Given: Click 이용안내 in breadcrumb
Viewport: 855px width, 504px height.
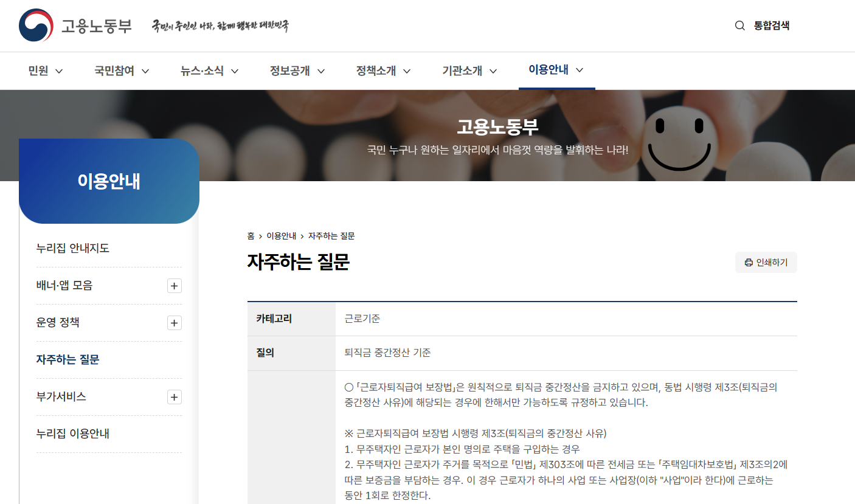Looking at the screenshot, I should (x=281, y=236).
